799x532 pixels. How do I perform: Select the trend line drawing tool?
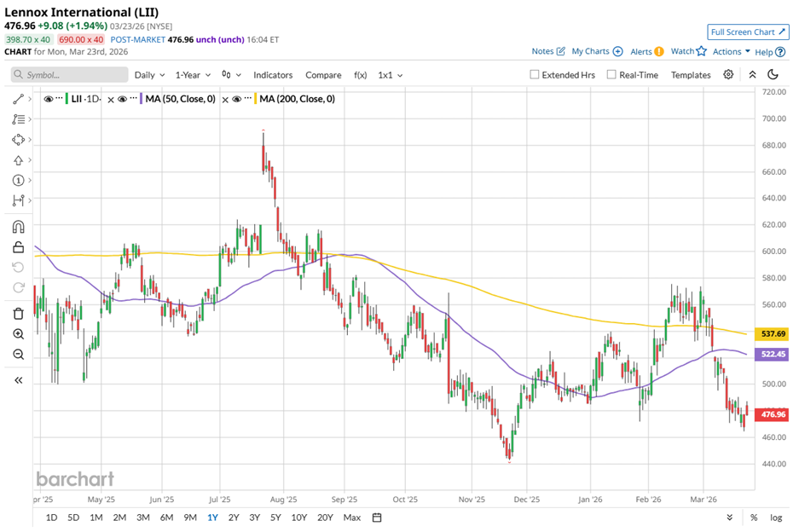[x=18, y=99]
